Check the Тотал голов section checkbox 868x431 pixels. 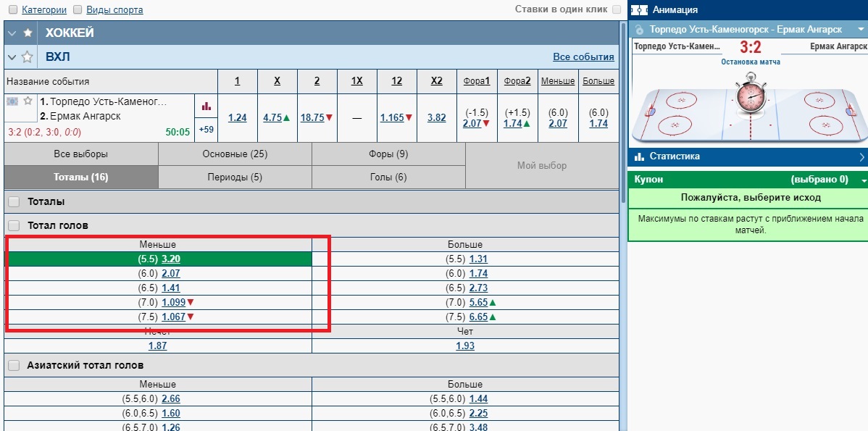point(15,226)
